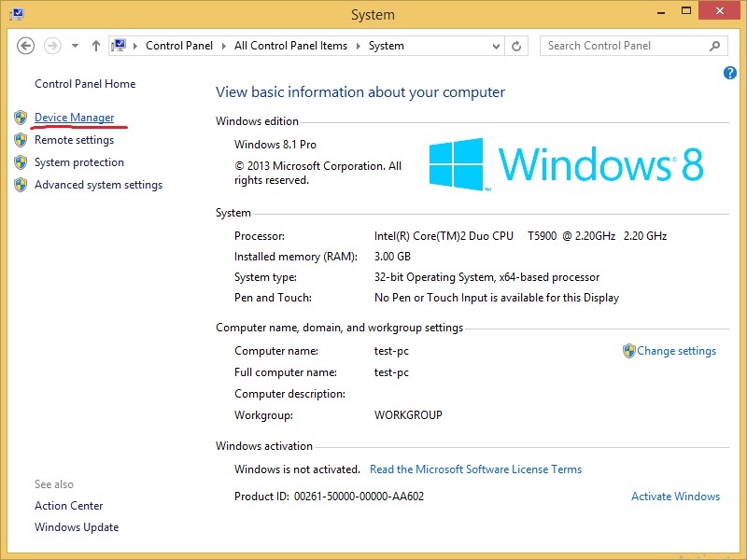Click the Back navigation arrow

coord(25,46)
